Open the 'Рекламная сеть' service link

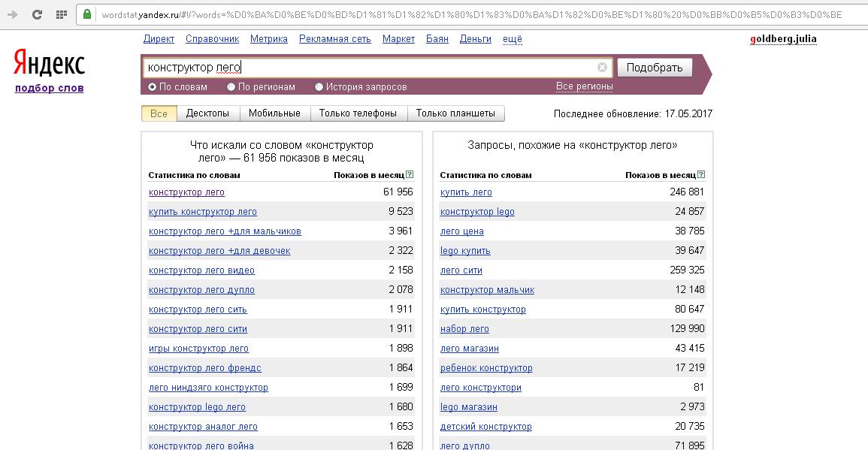pos(335,39)
